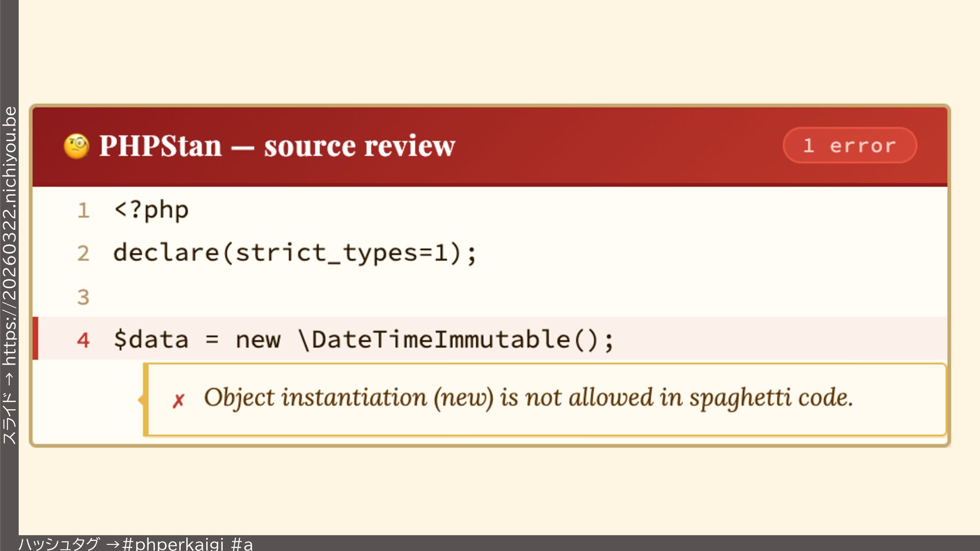
Task: Open the slide URL link in sidebar
Action: (x=10, y=236)
